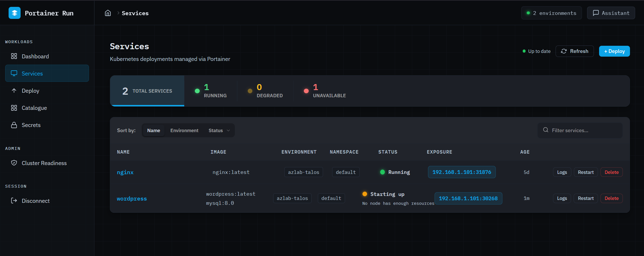Click 'No node has enough resources' message
The image size is (644, 256).
click(398, 203)
